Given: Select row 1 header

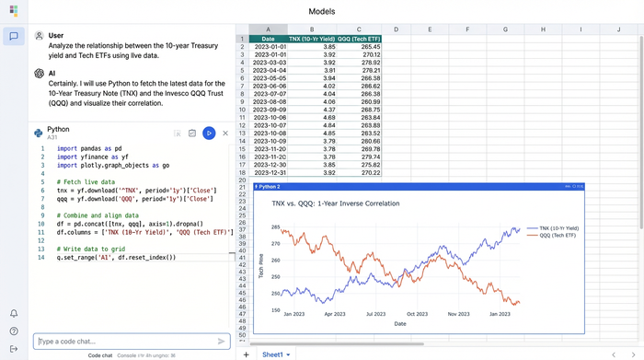Looking at the screenshot, I should tap(242, 39).
